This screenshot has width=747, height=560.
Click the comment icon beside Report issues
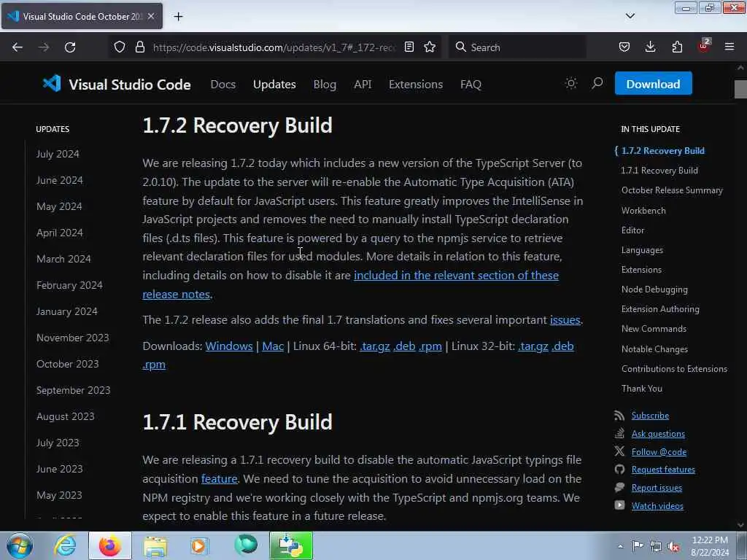619,488
